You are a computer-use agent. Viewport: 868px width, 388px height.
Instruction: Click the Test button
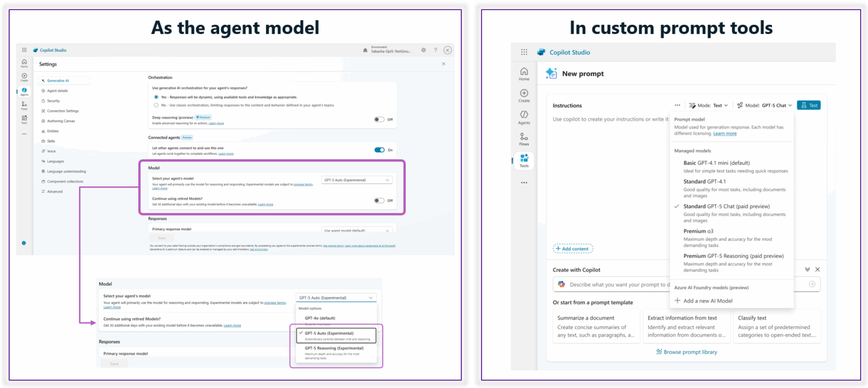808,105
